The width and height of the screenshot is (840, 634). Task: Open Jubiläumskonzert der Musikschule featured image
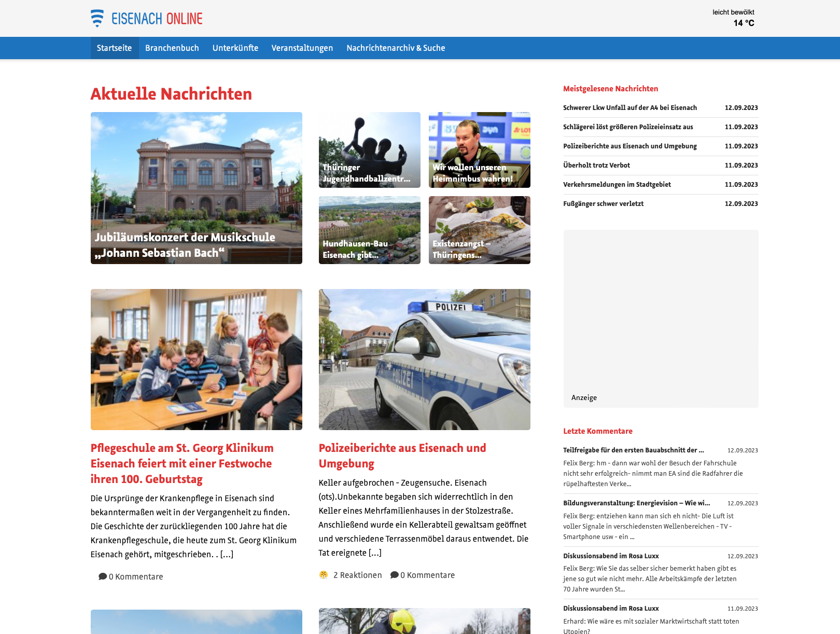pyautogui.click(x=197, y=188)
